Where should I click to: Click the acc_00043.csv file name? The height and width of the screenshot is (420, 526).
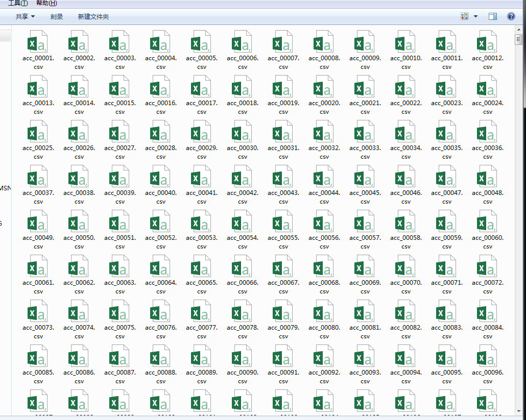click(x=283, y=197)
